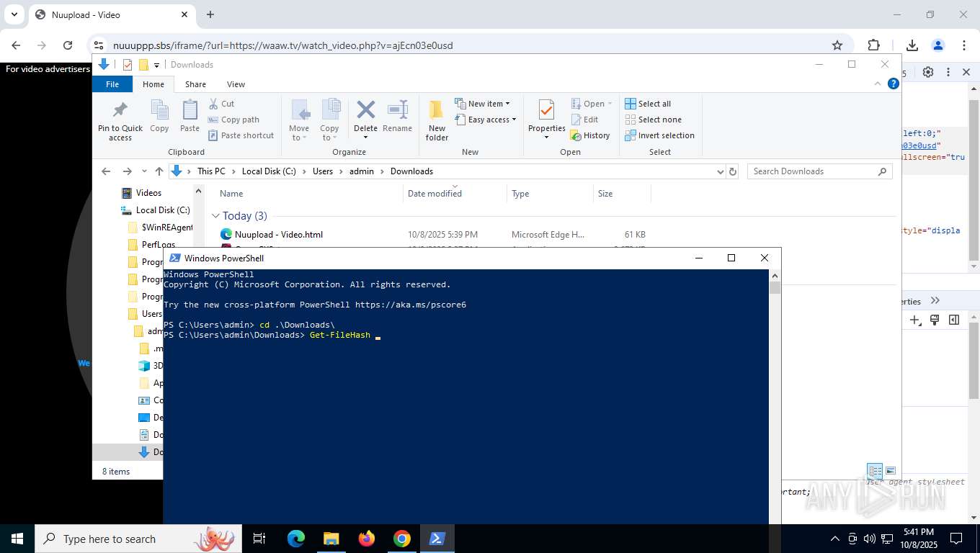
Task: Create a New folder
Action: (437, 120)
